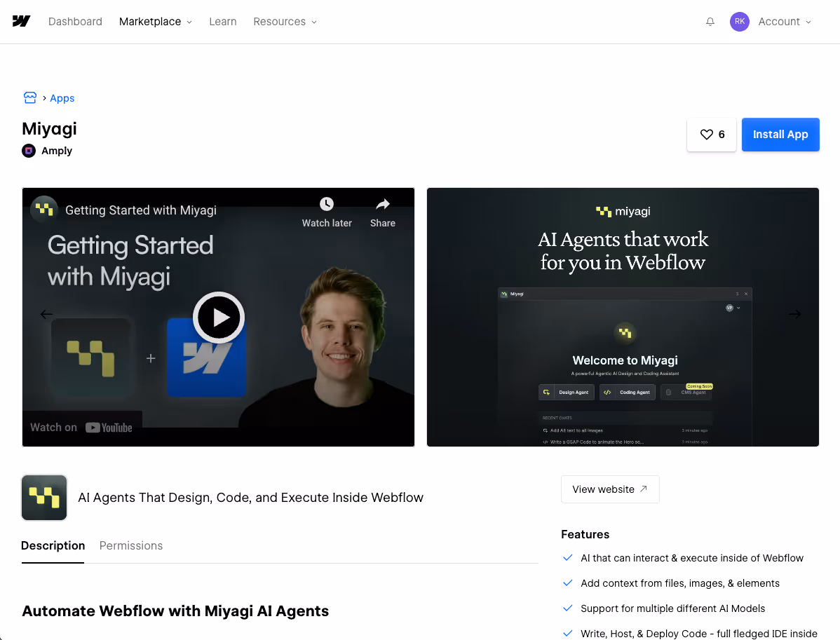Image resolution: width=840 pixels, height=640 pixels.
Task: Click the Watch later clock icon
Action: point(327,204)
